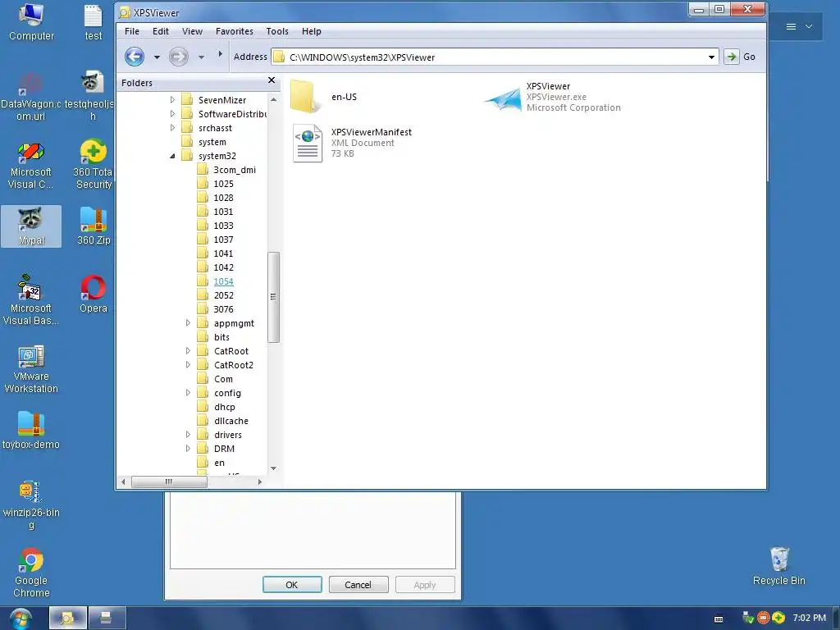Select the dllcache folder in tree
Viewport: 840px width, 630px height.
231,421
